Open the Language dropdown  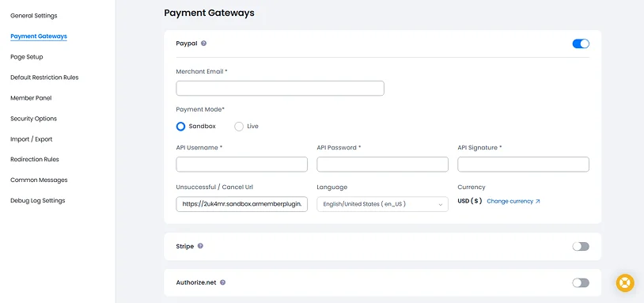point(382,204)
